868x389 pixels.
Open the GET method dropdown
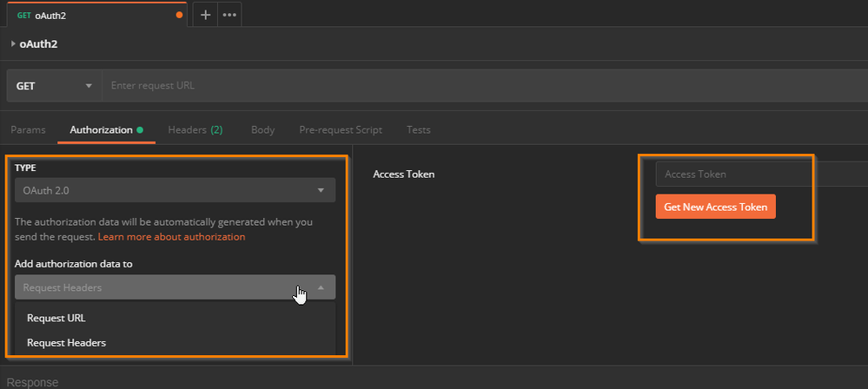point(54,86)
